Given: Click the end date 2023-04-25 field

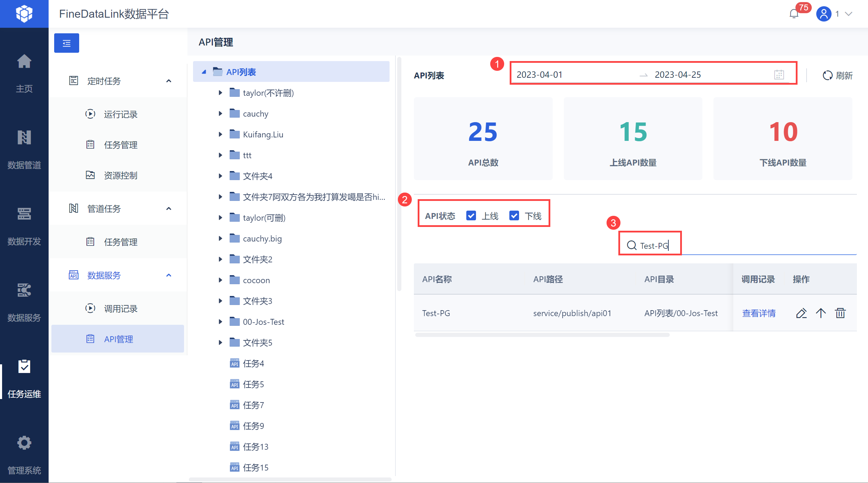Looking at the screenshot, I should tap(678, 75).
